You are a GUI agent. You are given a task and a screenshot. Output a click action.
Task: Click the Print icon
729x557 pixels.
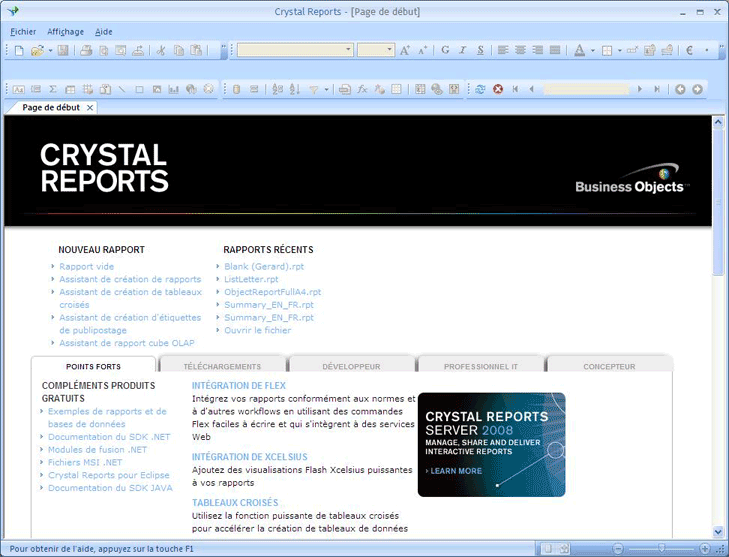(x=86, y=51)
